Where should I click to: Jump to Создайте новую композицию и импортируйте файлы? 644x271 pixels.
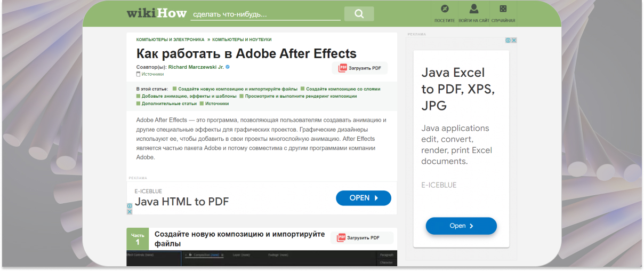[x=238, y=89]
